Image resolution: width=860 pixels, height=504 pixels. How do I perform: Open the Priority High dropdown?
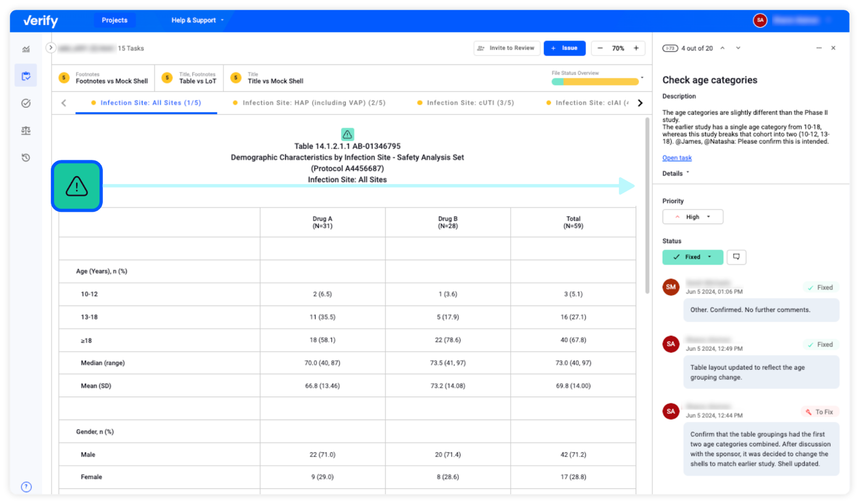(692, 217)
